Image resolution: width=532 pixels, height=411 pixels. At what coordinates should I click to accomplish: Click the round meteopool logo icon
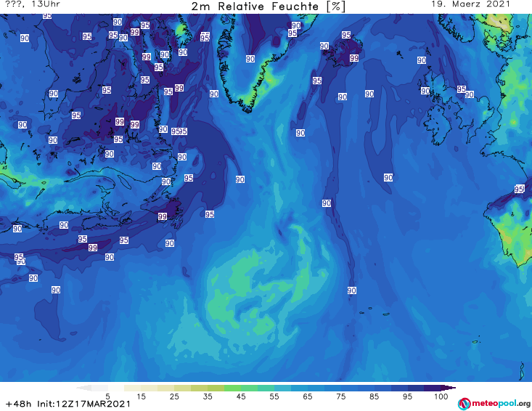pyautogui.click(x=464, y=404)
